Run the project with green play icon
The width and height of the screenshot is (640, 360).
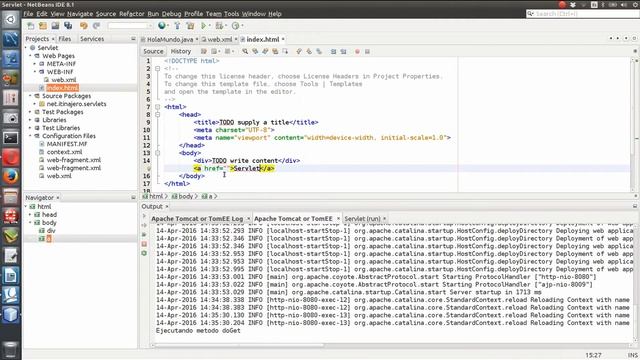click(203, 26)
